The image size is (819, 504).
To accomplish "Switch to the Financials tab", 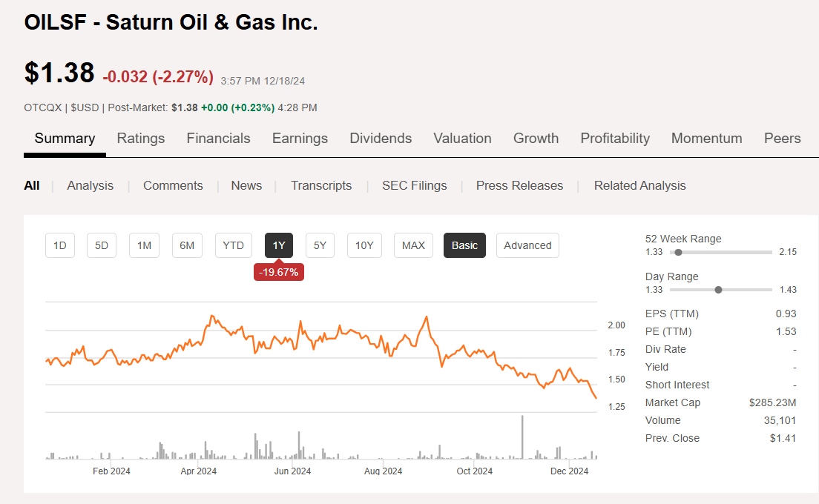I will click(x=218, y=138).
